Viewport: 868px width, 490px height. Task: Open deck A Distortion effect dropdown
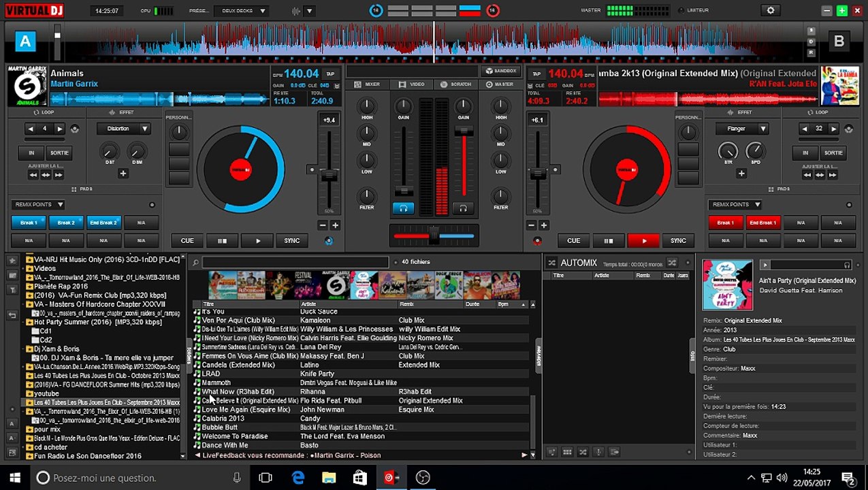[x=123, y=129]
